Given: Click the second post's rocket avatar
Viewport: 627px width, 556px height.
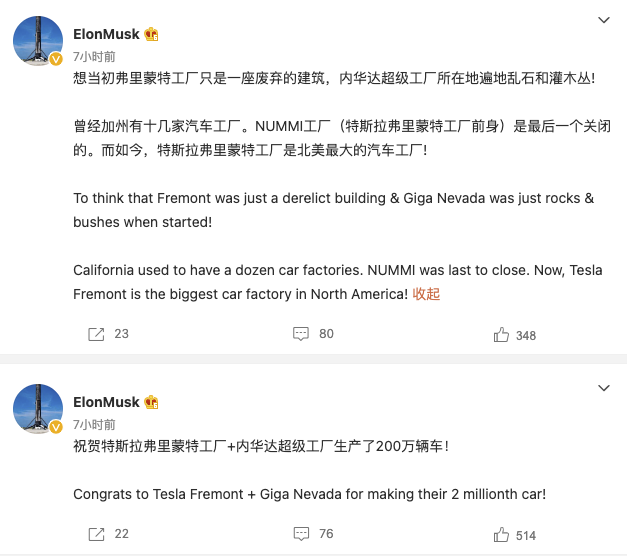Looking at the screenshot, I should [37, 408].
